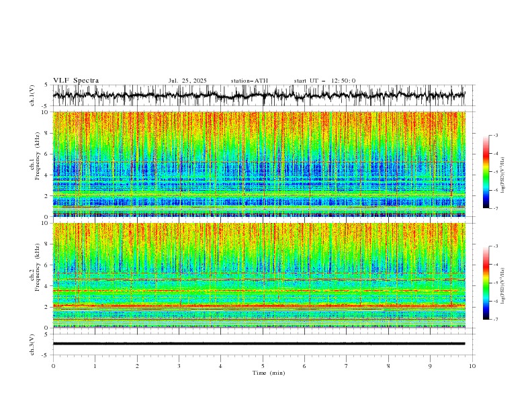
Task: Click time axis tick label "10"
Action: point(472,366)
